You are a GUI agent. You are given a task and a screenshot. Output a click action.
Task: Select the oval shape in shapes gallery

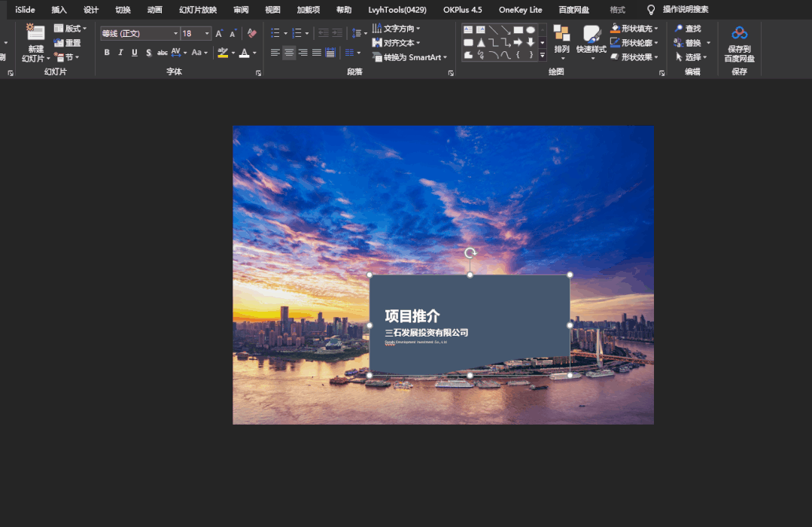point(531,30)
